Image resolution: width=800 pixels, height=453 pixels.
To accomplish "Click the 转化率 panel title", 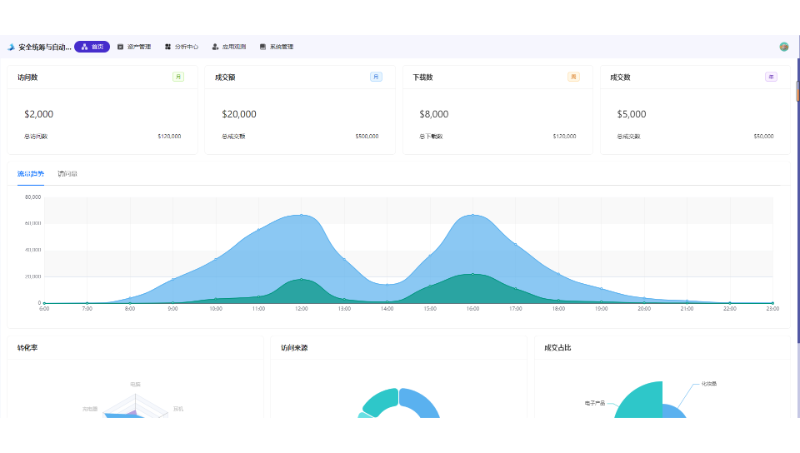I will (28, 348).
